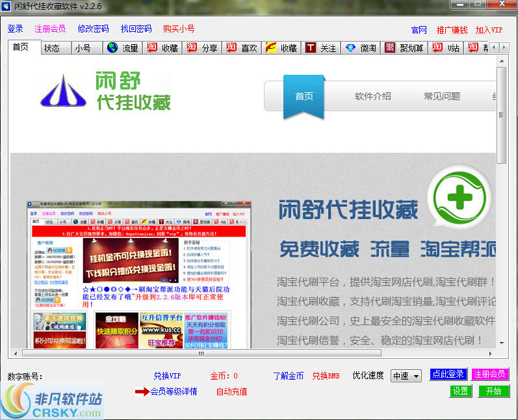This screenshot has height=420, width=518.
Task: Open the 官网 link
Action: point(419,30)
